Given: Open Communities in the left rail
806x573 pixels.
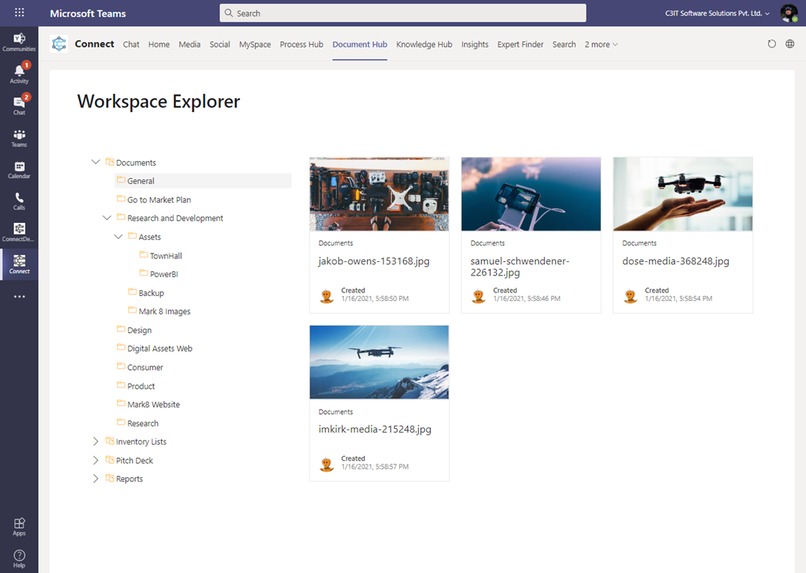Looking at the screenshot, I should 19,42.
